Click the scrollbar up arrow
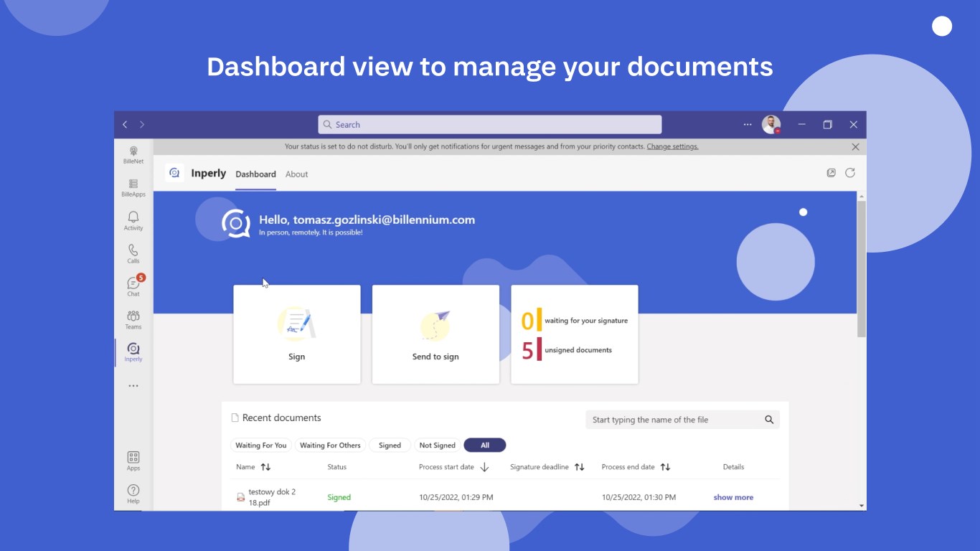The image size is (980, 551). pyautogui.click(x=862, y=196)
